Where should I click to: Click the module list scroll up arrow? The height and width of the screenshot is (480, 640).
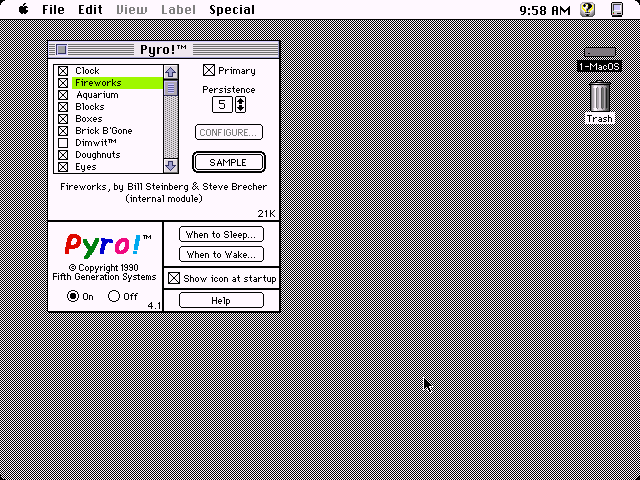(x=171, y=72)
